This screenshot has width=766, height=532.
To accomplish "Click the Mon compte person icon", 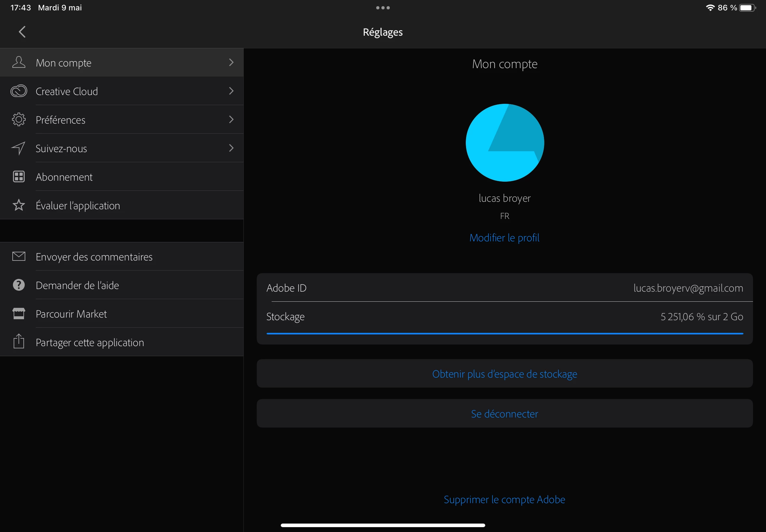I will [19, 62].
